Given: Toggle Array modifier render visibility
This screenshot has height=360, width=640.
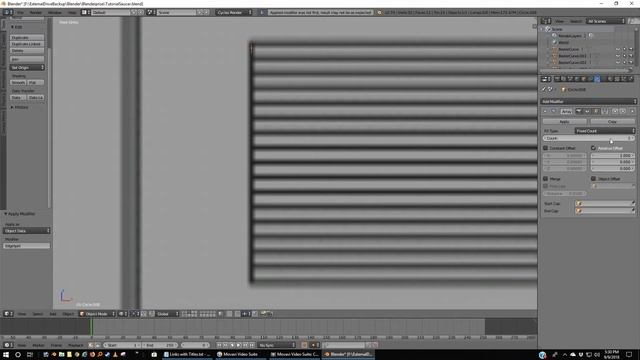Looking at the screenshot, I should (x=579, y=111).
